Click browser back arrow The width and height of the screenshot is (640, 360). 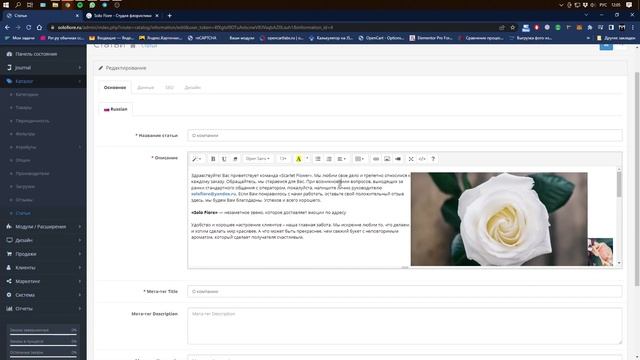7,27
